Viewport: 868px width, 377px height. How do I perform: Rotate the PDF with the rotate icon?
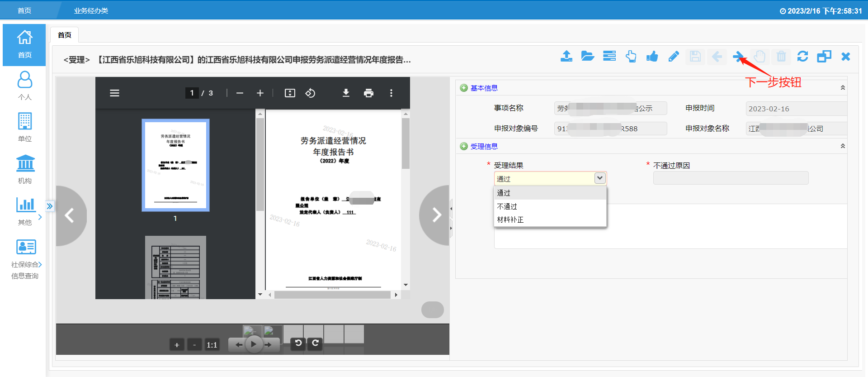coord(310,93)
